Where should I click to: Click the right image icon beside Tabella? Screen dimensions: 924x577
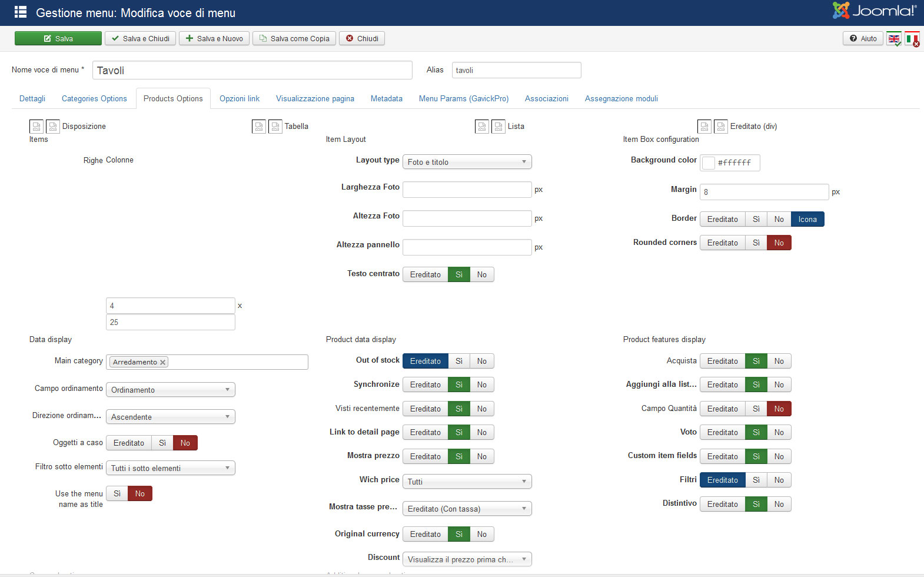point(275,127)
